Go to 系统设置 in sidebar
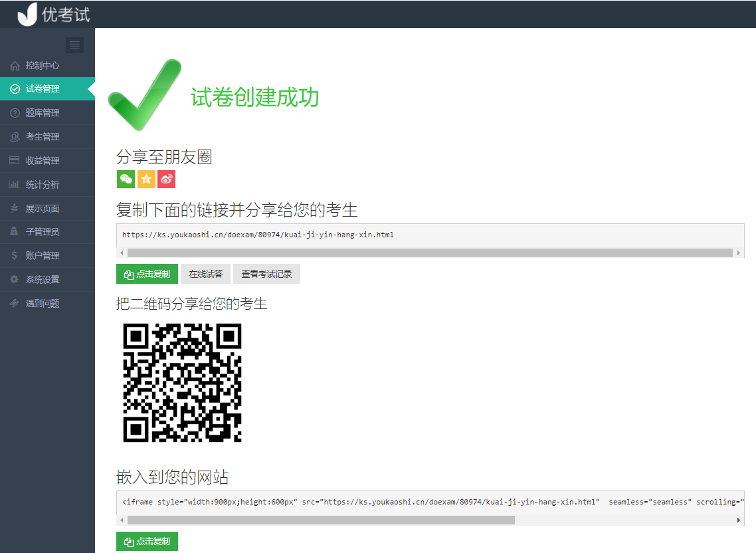756x553 pixels. tap(47, 279)
